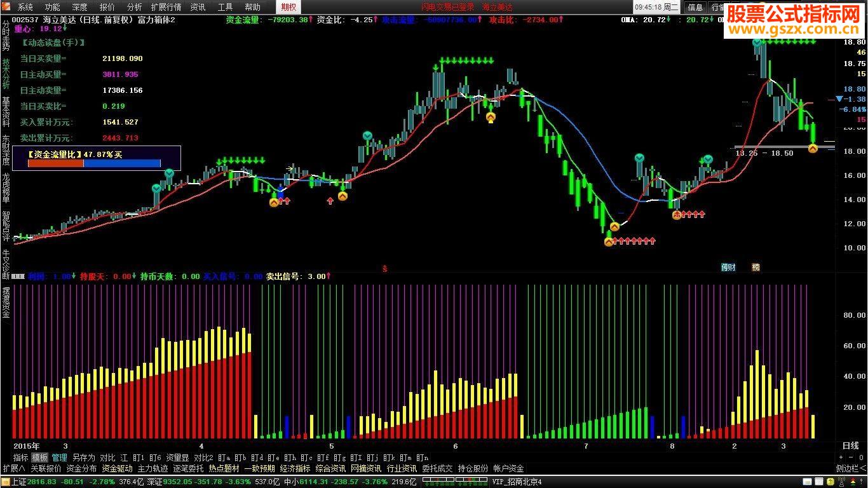Click the plus zoom icon at bottom right
Viewport: 868px width, 488px height.
click(842, 457)
